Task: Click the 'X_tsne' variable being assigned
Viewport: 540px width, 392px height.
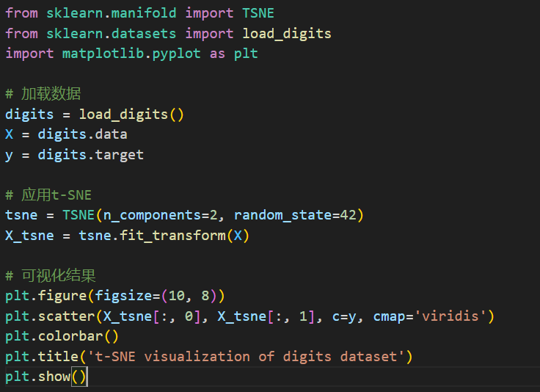Action: tap(29, 236)
